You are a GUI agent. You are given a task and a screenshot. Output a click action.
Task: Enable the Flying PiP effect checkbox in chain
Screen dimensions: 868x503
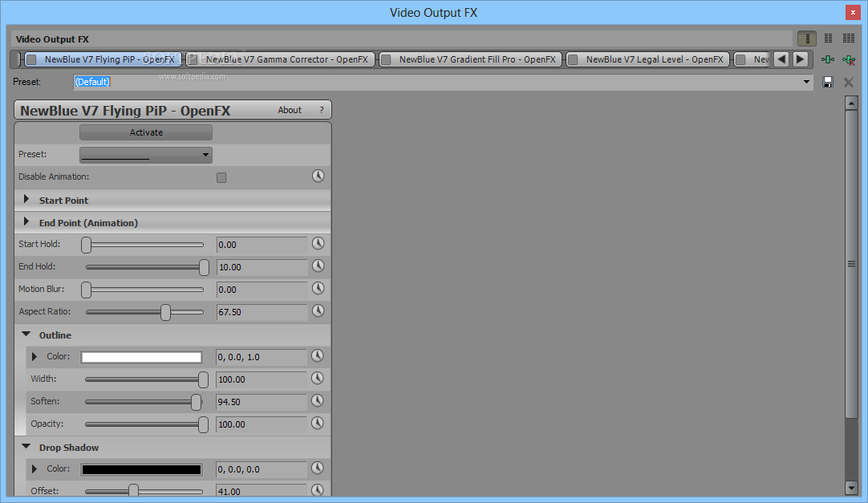click(31, 59)
